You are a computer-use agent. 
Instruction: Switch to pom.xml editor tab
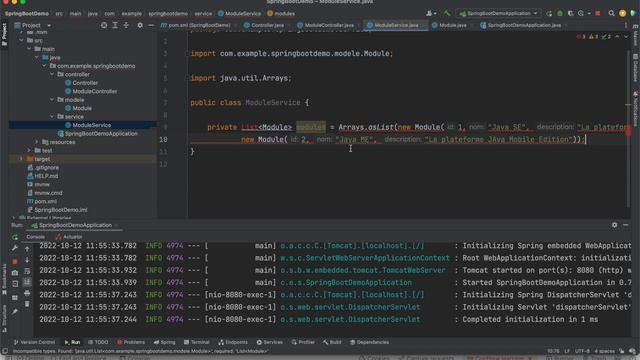coord(198,25)
